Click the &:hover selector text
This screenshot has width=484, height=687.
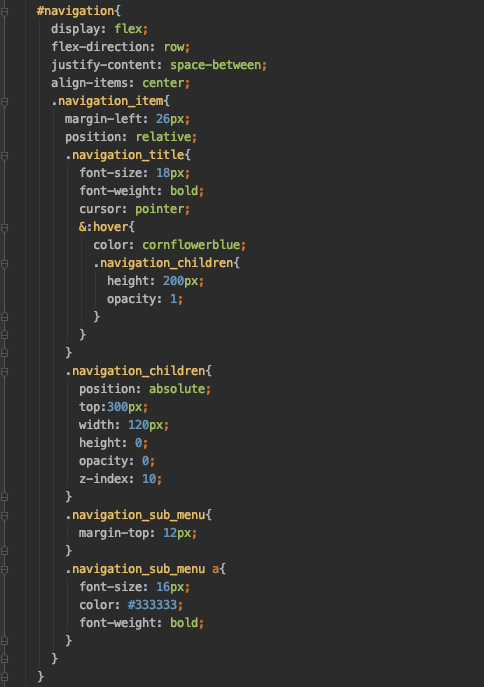point(103,227)
